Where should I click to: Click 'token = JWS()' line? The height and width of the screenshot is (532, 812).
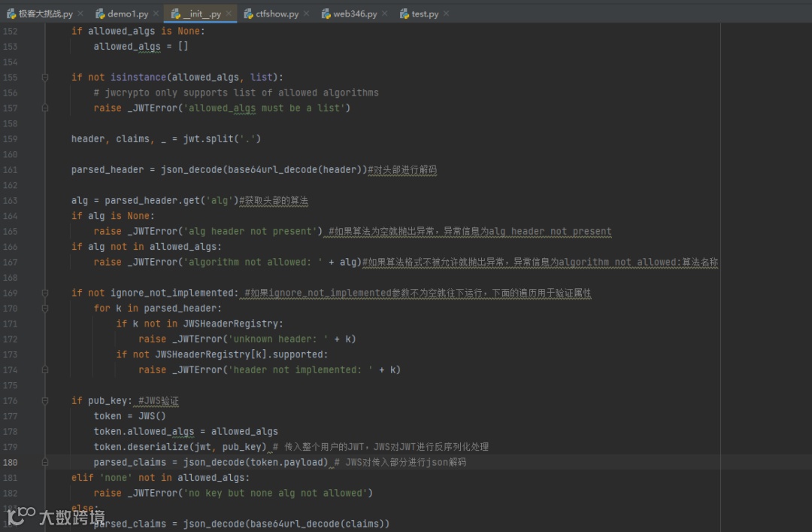point(129,416)
